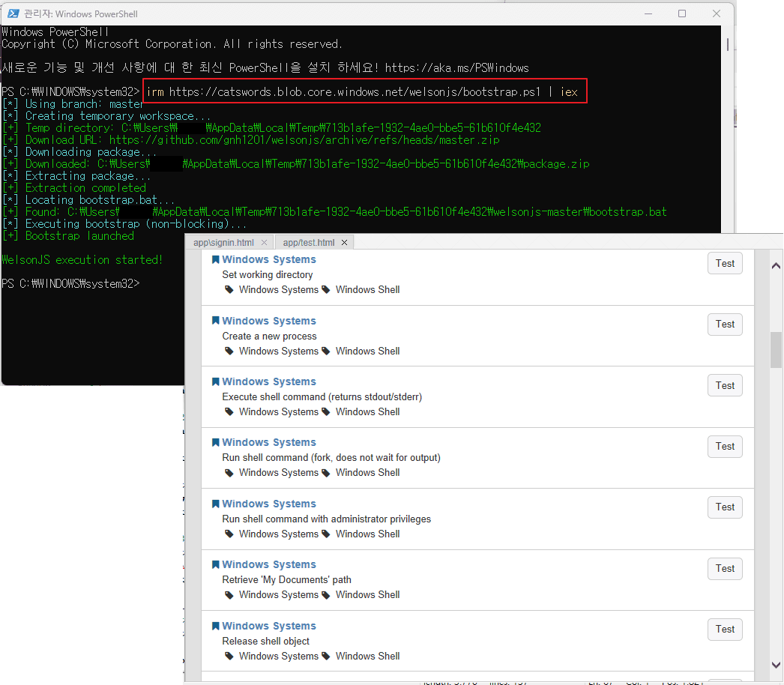
Task: Click 'Run shell command (fork, does not wait' text
Action: [331, 458]
